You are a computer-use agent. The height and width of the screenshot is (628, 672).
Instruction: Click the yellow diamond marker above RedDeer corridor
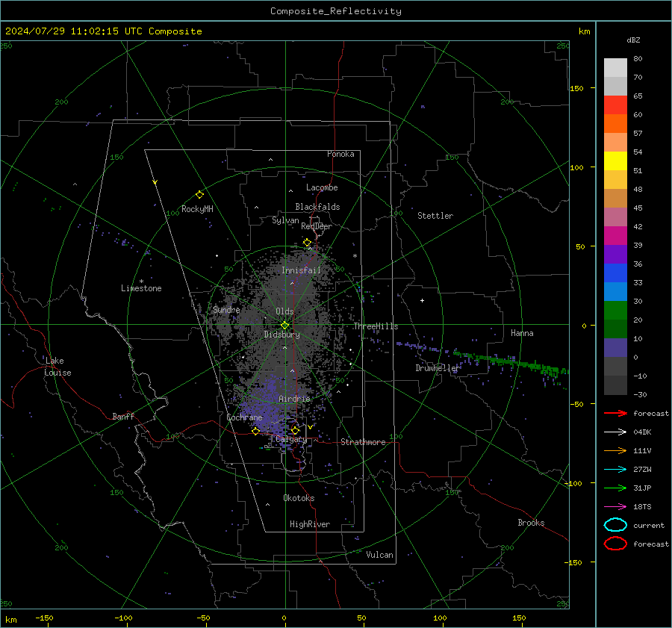tap(307, 243)
